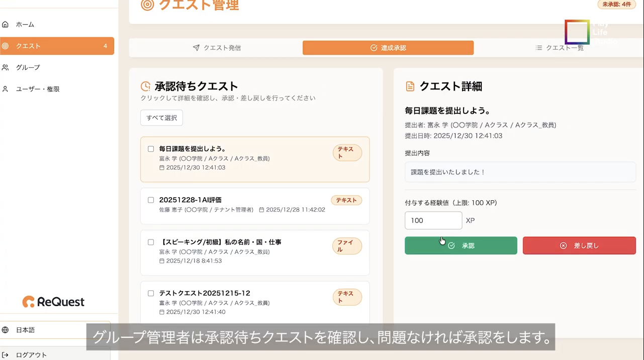The image size is (644, 360).
Task: Select the ホーム icon in the sidebar
Action: [5, 24]
